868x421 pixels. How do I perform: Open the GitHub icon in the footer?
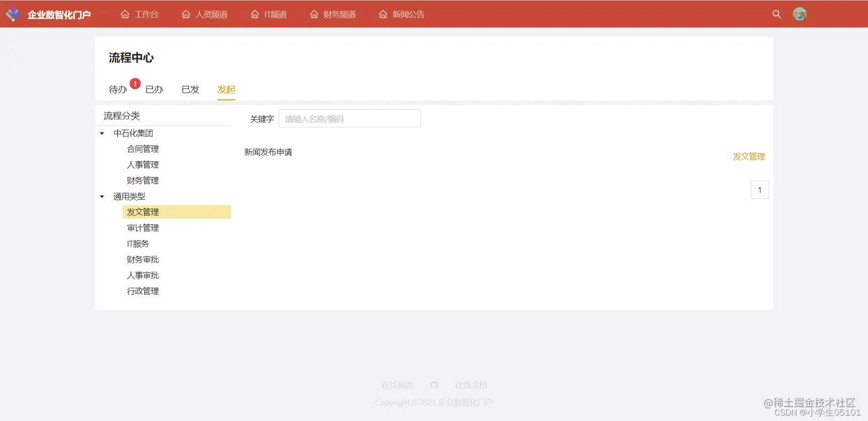click(x=434, y=385)
